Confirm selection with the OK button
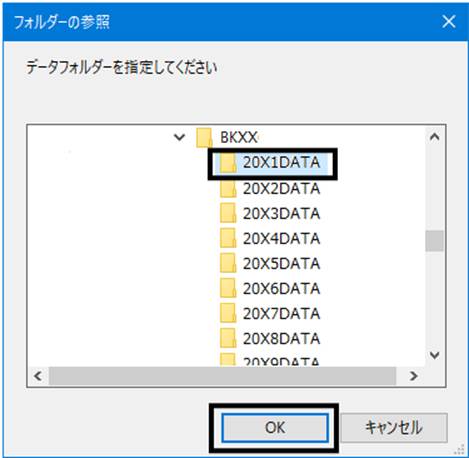The image size is (469, 458). click(x=275, y=428)
